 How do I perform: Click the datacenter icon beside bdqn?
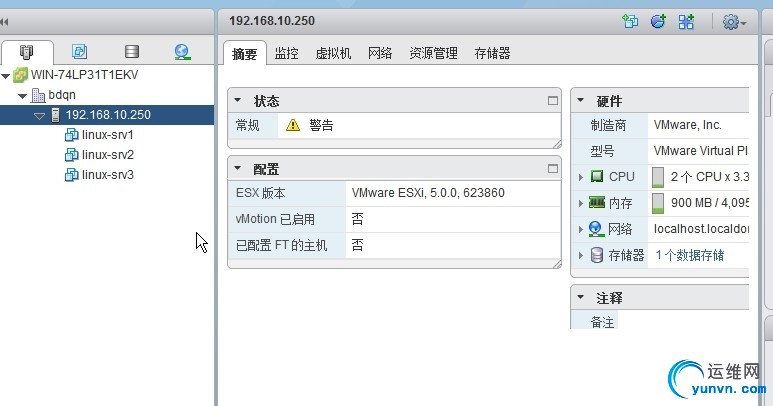(38, 95)
